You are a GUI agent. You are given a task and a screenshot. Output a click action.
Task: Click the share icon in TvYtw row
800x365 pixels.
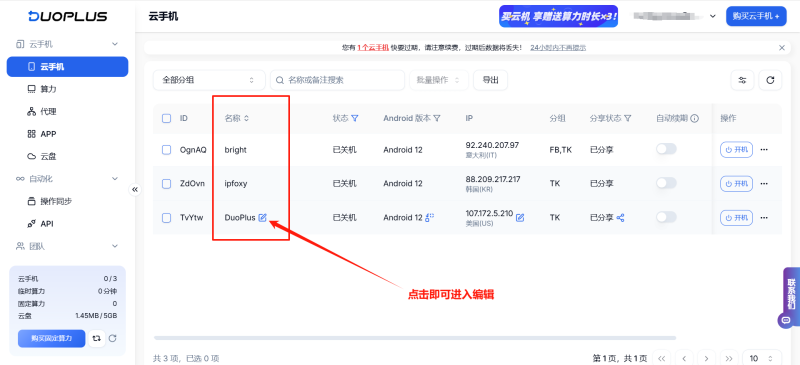pos(620,217)
